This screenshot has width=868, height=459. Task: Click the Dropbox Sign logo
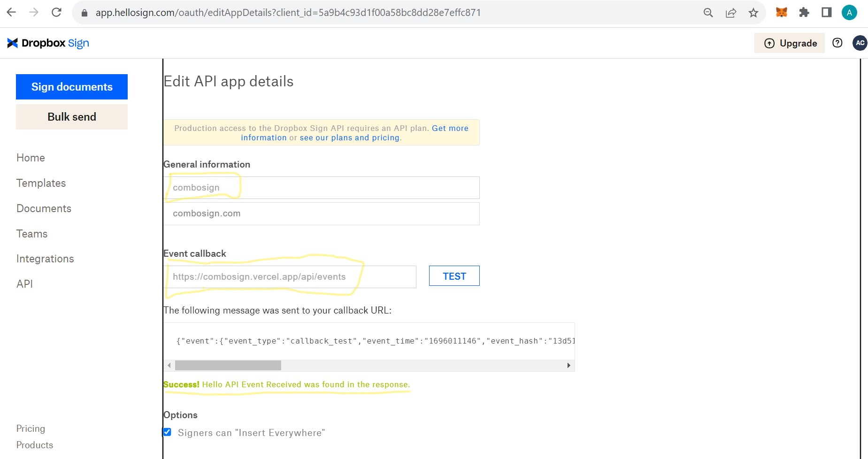[48, 43]
